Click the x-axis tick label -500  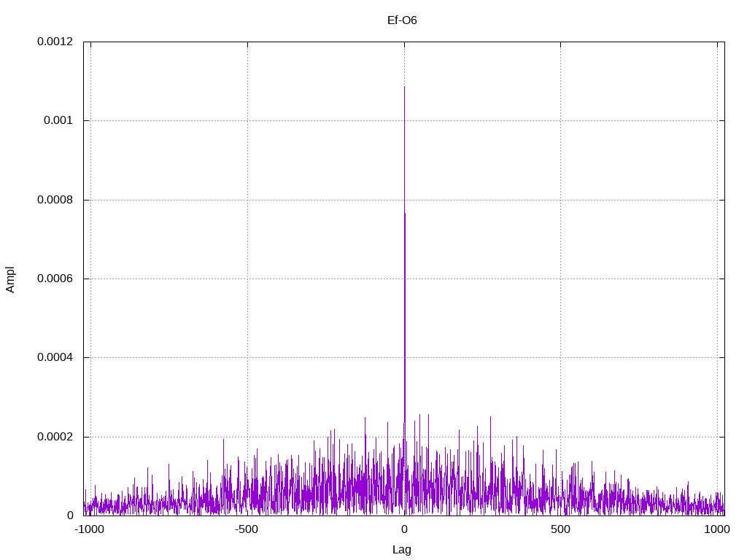(247, 529)
